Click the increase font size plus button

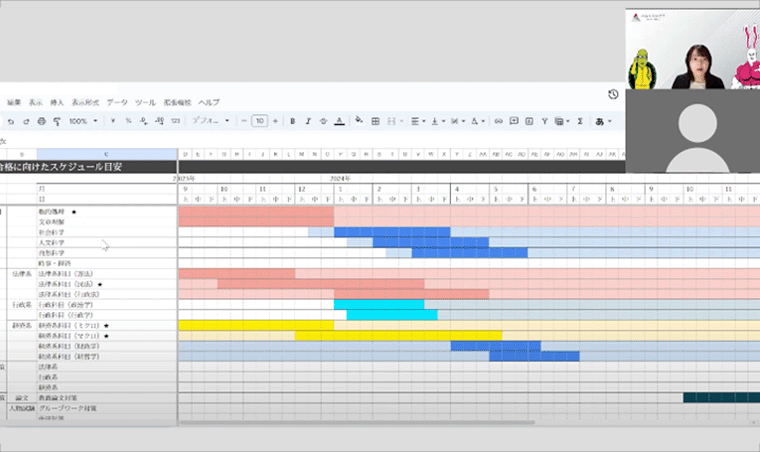click(275, 121)
